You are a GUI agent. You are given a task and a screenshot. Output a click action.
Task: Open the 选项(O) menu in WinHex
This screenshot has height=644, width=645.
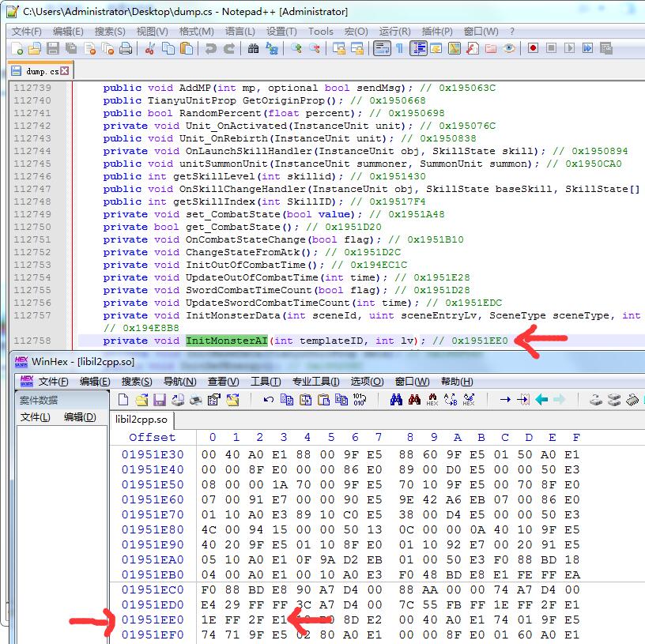(368, 382)
